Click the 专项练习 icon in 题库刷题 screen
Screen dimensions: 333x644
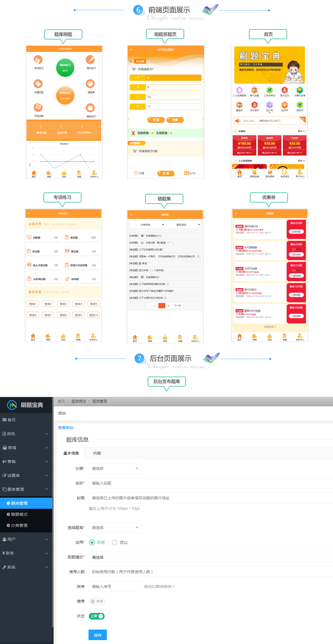pos(38,60)
